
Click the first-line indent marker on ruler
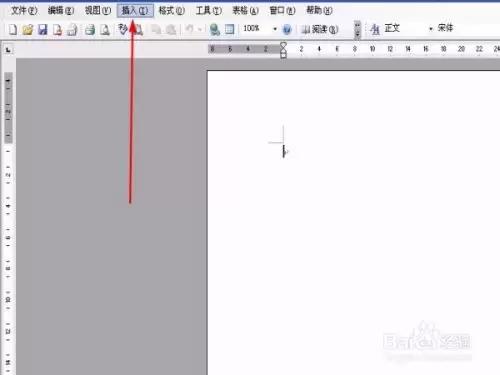pos(283,45)
